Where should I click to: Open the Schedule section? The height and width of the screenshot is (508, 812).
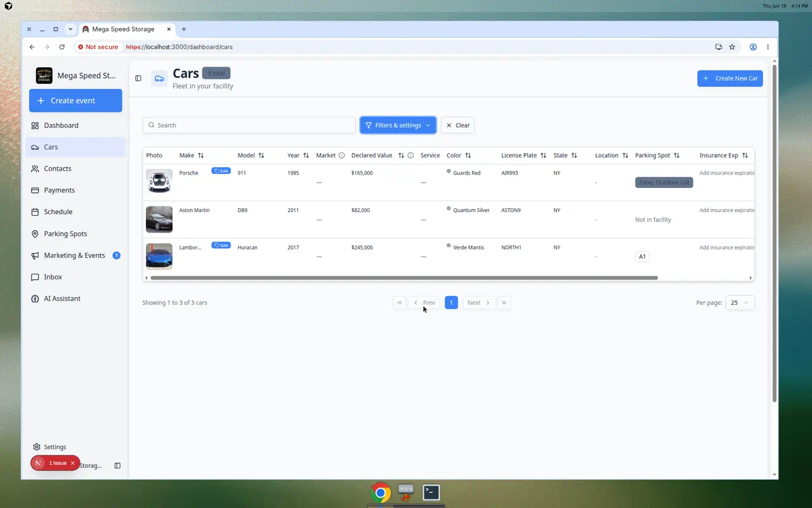[75, 211]
